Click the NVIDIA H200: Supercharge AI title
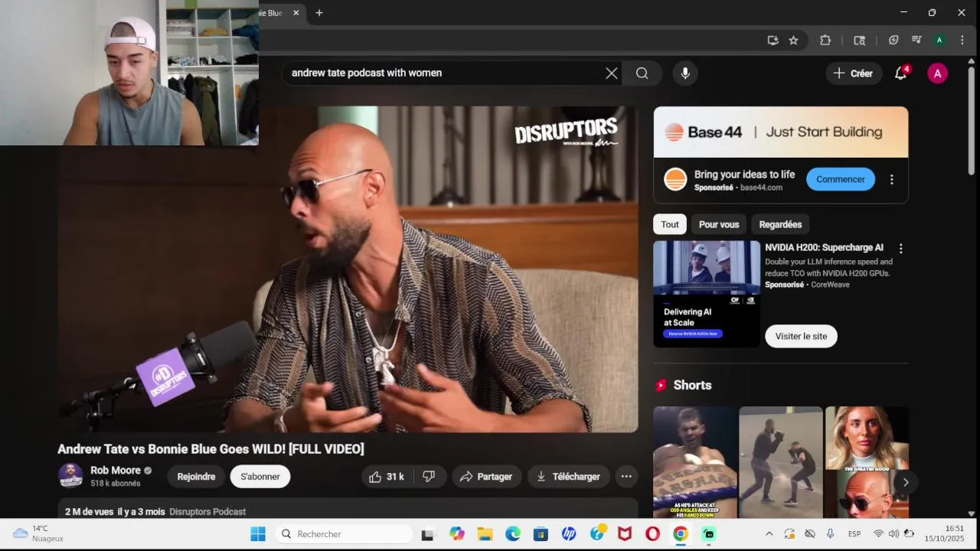 click(x=824, y=248)
